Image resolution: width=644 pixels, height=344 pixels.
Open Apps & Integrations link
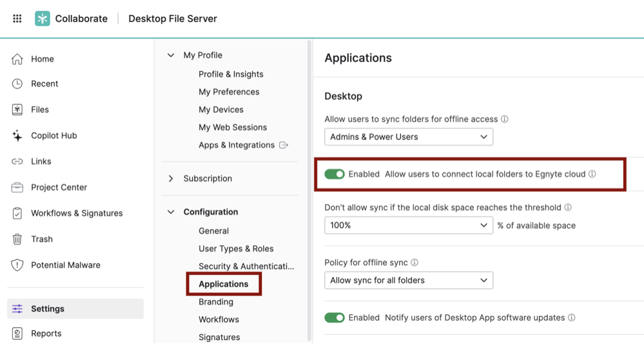pyautogui.click(x=237, y=145)
